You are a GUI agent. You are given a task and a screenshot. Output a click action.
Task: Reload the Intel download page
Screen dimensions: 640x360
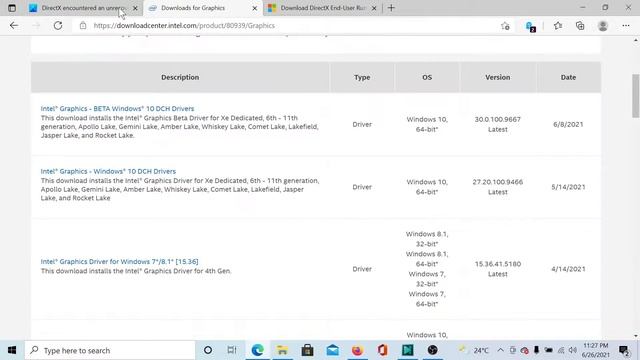(x=58, y=25)
